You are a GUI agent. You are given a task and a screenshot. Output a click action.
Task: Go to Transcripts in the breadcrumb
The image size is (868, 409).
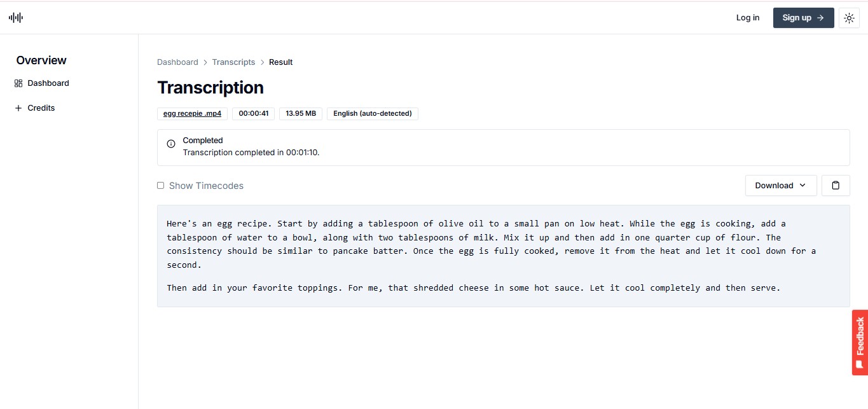click(x=233, y=62)
